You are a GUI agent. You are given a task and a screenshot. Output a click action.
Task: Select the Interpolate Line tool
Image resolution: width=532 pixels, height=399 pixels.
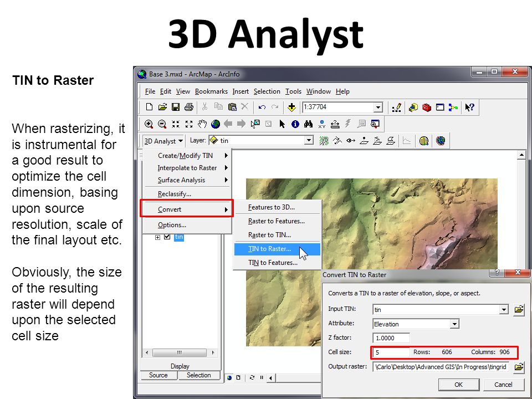(x=377, y=140)
